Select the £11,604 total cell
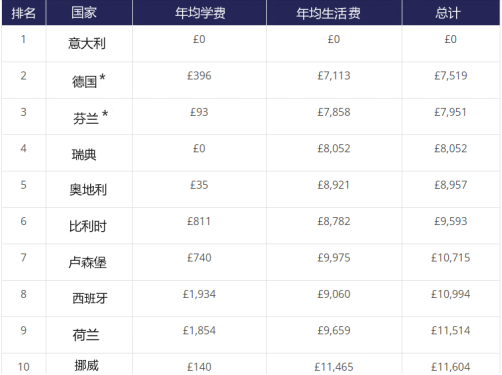 coord(451,367)
